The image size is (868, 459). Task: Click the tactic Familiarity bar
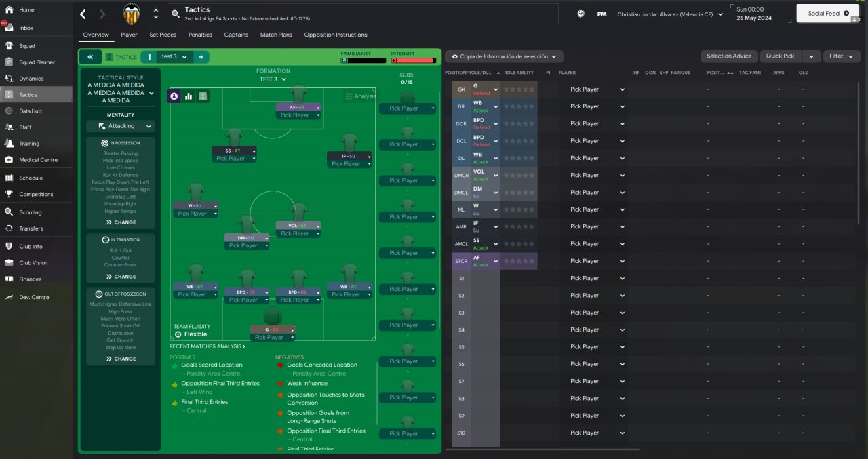click(x=363, y=60)
